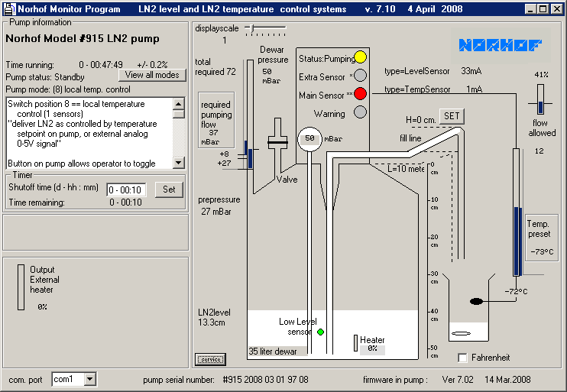
Task: Click the firmware Ver 7.02 text
Action: [x=458, y=379]
